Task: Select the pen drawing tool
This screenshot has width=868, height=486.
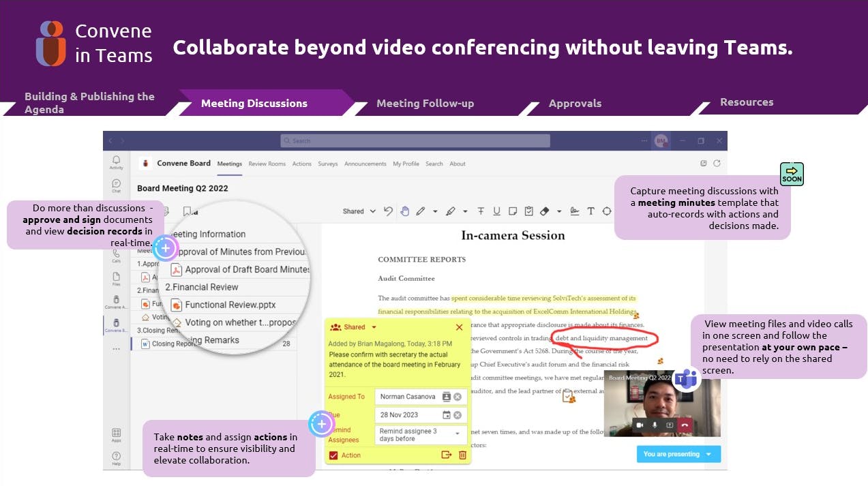Action: 421,211
